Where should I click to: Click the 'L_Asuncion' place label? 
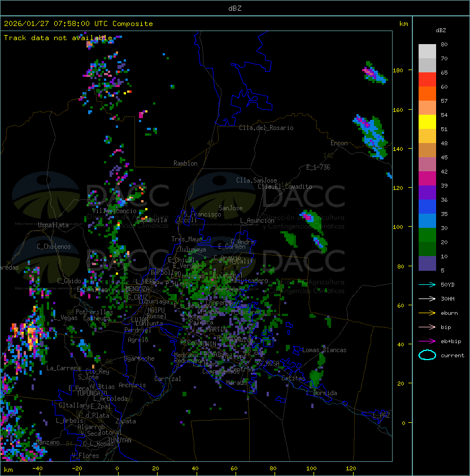click(257, 220)
